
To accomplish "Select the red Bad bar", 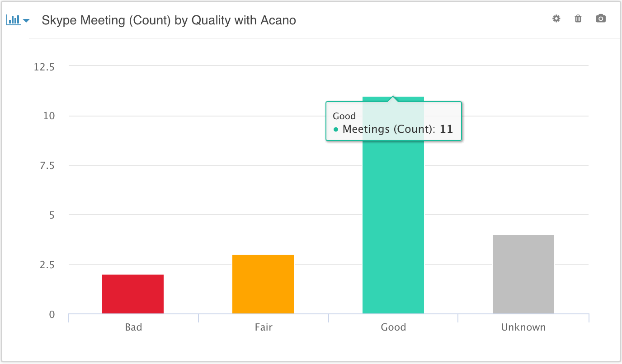I will 133,294.
